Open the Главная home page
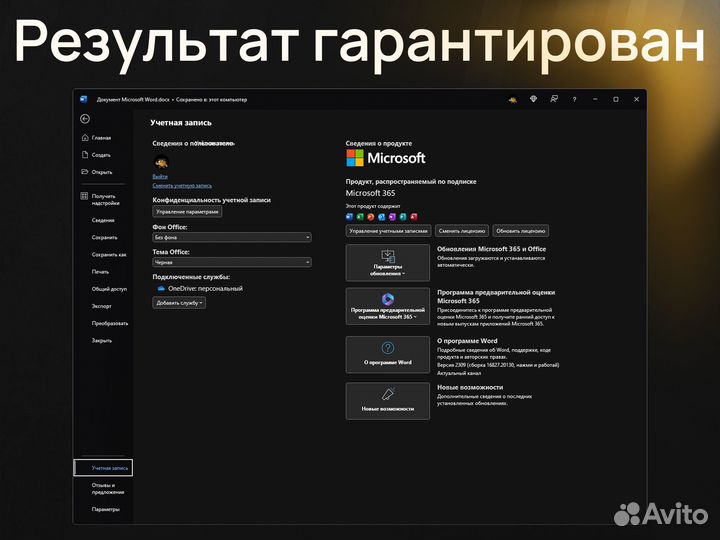Image resolution: width=720 pixels, height=540 pixels. pyautogui.click(x=96, y=138)
